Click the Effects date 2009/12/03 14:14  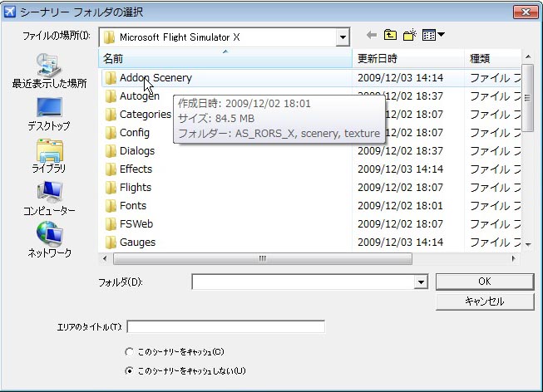400,169
